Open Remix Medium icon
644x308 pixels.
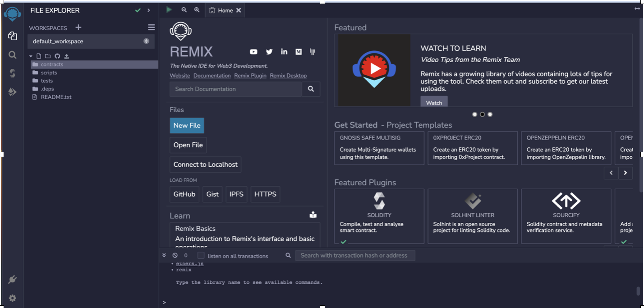coord(299,52)
